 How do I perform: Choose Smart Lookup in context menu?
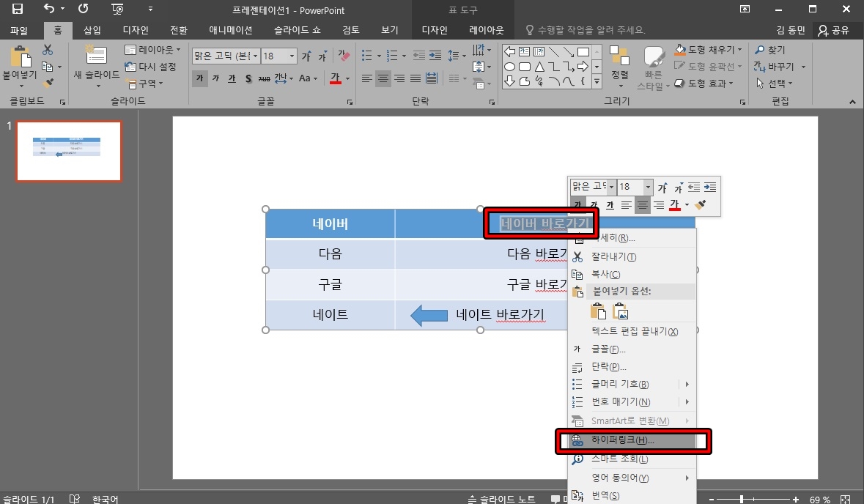(633, 459)
